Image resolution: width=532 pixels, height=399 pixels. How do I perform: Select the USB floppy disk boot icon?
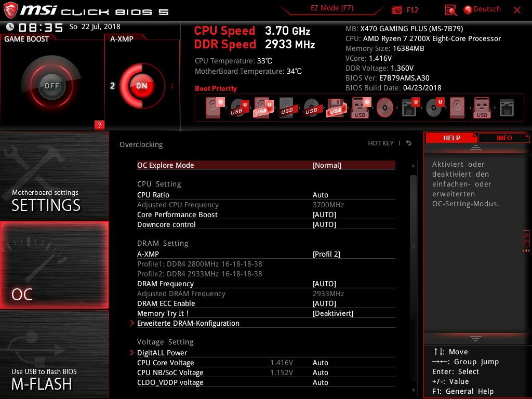point(336,108)
